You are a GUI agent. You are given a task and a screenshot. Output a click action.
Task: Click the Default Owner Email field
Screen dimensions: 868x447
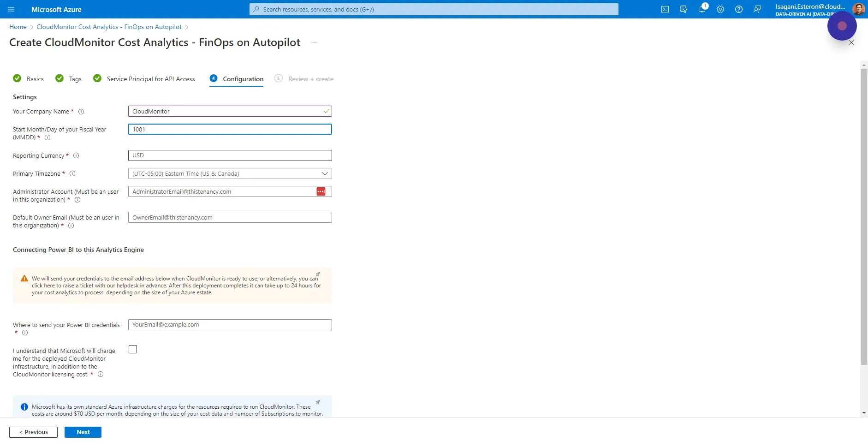pos(230,217)
